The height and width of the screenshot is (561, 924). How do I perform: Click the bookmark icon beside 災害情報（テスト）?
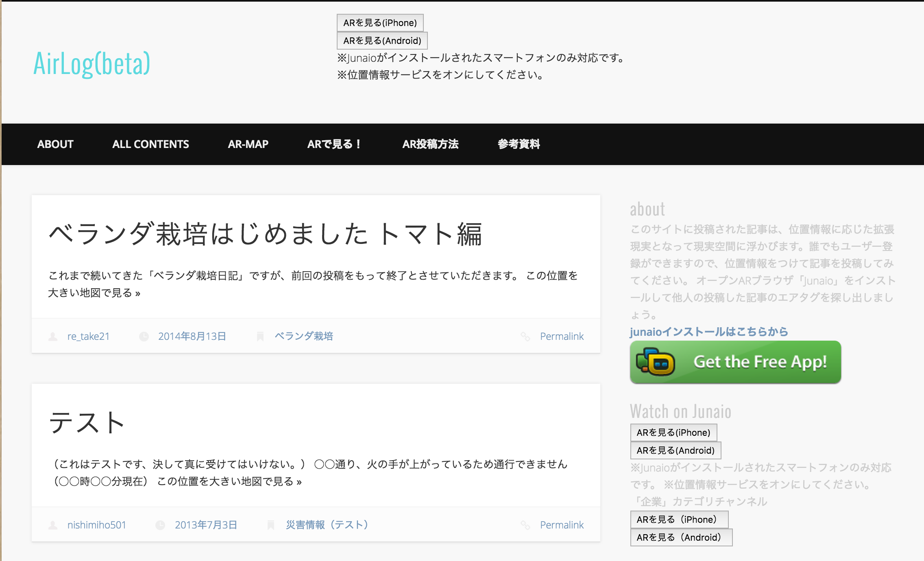271,525
